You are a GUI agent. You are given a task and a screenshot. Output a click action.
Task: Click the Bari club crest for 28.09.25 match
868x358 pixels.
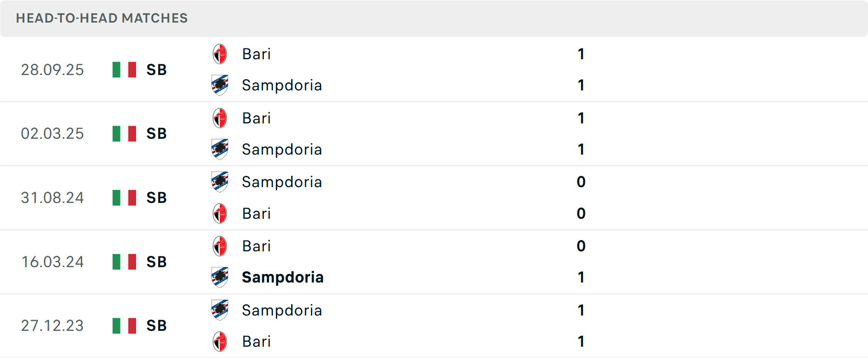pos(220,53)
